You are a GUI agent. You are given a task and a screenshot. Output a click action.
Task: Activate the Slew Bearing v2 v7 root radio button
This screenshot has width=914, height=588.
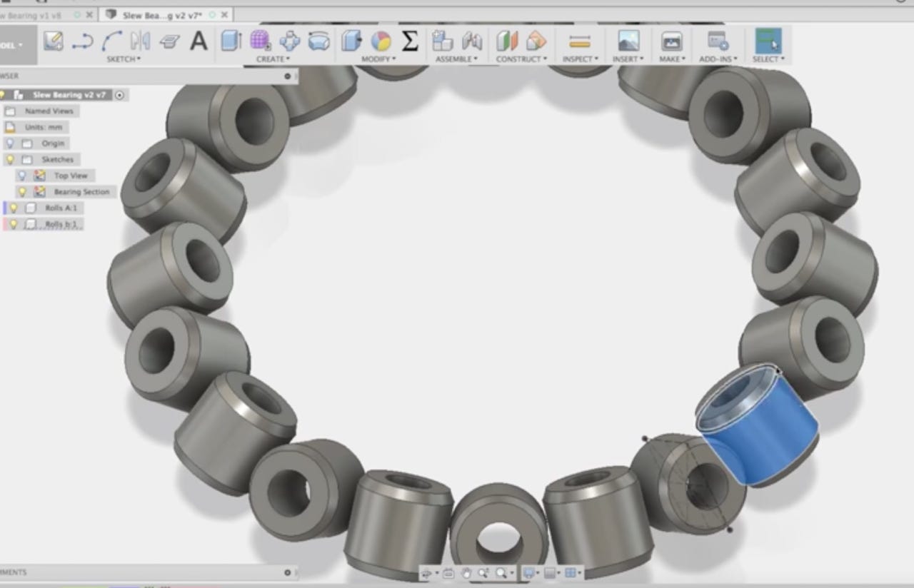(120, 95)
